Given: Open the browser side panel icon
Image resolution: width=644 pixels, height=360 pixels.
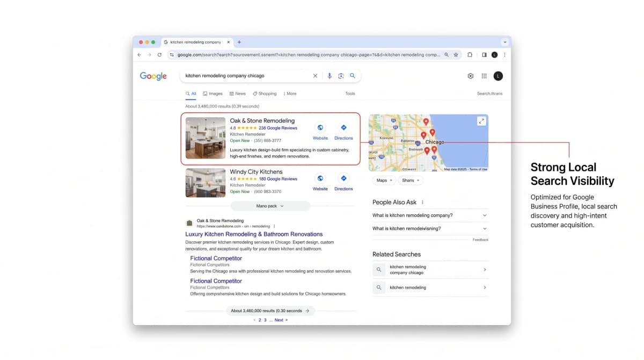Looking at the screenshot, I should tap(484, 55).
